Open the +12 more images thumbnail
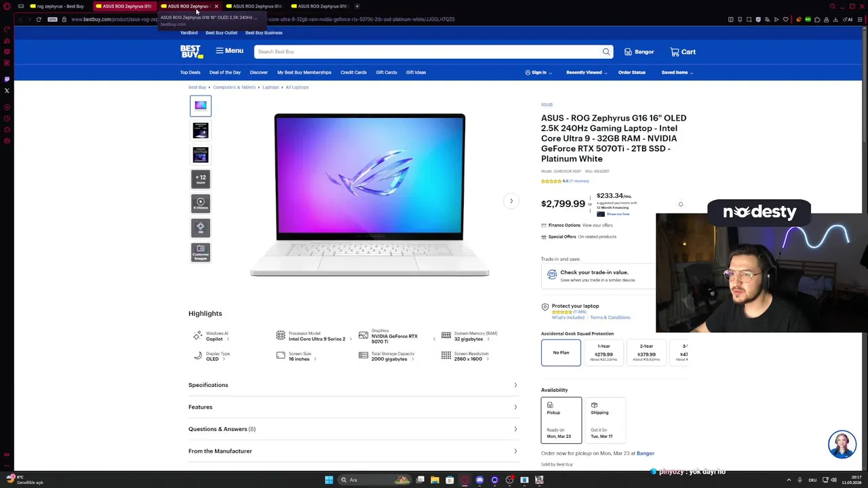This screenshot has height=488, width=868. (x=201, y=179)
